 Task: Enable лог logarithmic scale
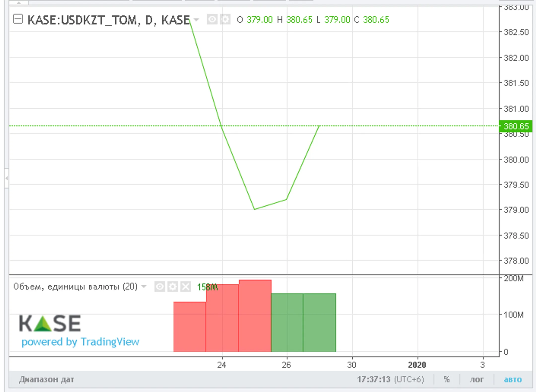coord(476,379)
